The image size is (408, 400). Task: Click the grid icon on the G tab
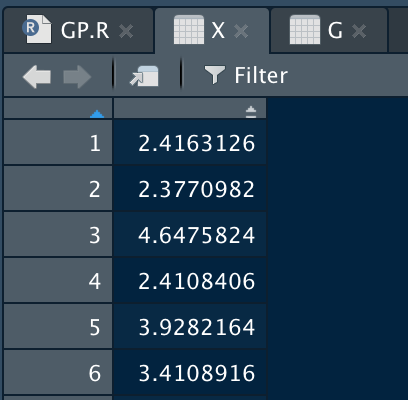coord(305,30)
